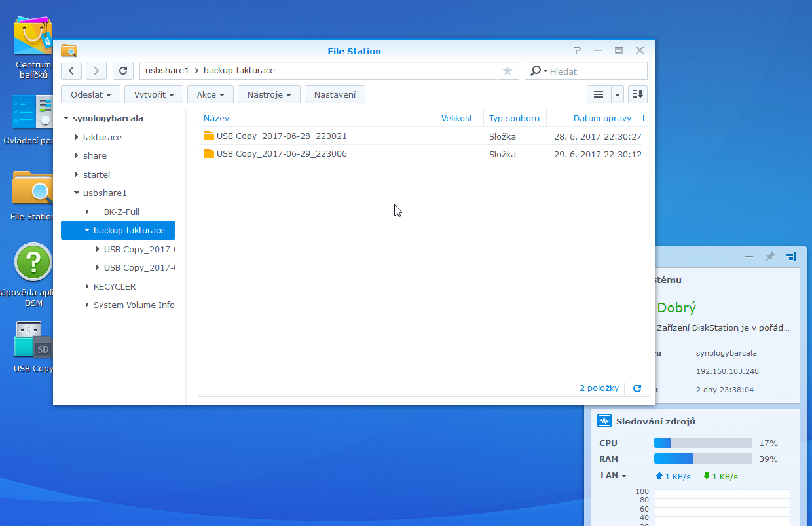Click date 29. 6. 2017 22:30:12
The width and height of the screenshot is (812, 526).
click(x=598, y=154)
